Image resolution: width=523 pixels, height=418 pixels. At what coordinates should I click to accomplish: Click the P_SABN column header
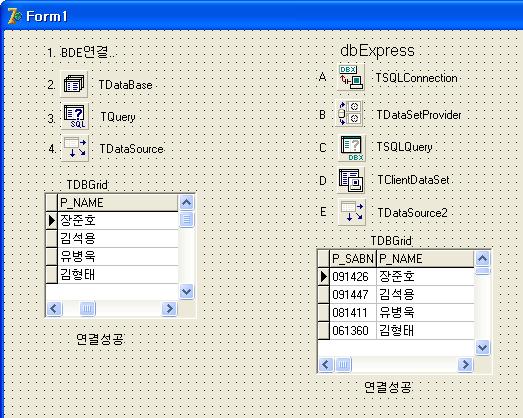pyautogui.click(x=353, y=259)
